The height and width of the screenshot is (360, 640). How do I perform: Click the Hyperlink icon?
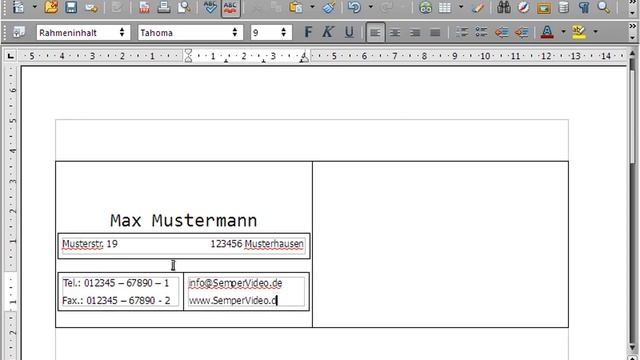tap(425, 7)
